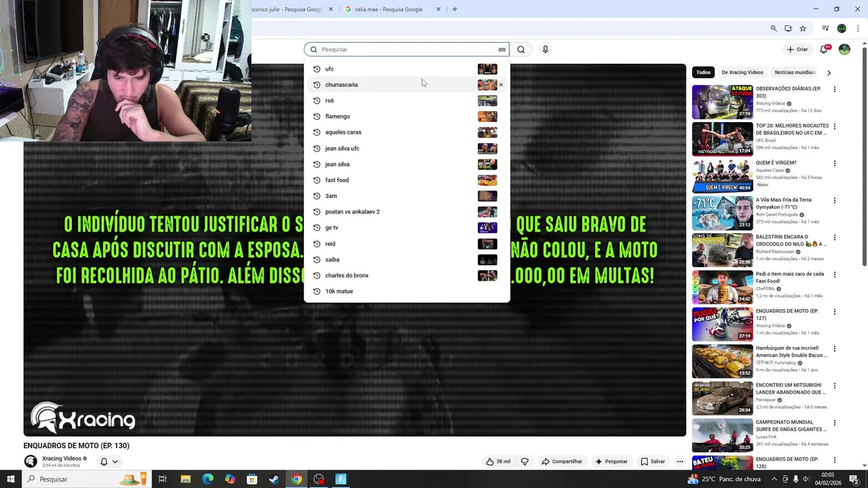
Task: Open Task View on taskbar
Action: (x=163, y=479)
